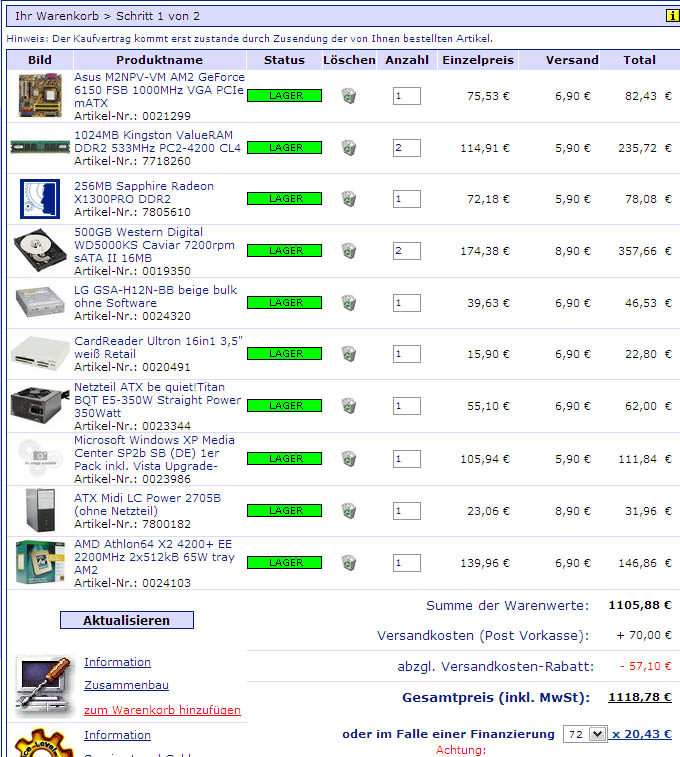
Task: Delete Western Digital WD5000KS using trash icon
Action: tap(349, 251)
